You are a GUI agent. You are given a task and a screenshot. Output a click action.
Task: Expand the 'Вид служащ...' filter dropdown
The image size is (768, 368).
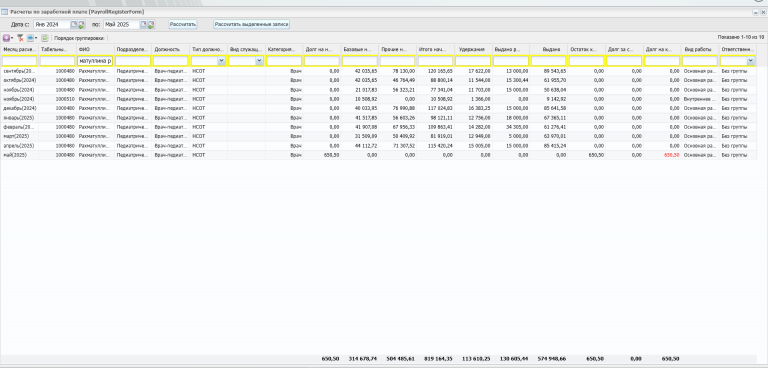(260, 61)
